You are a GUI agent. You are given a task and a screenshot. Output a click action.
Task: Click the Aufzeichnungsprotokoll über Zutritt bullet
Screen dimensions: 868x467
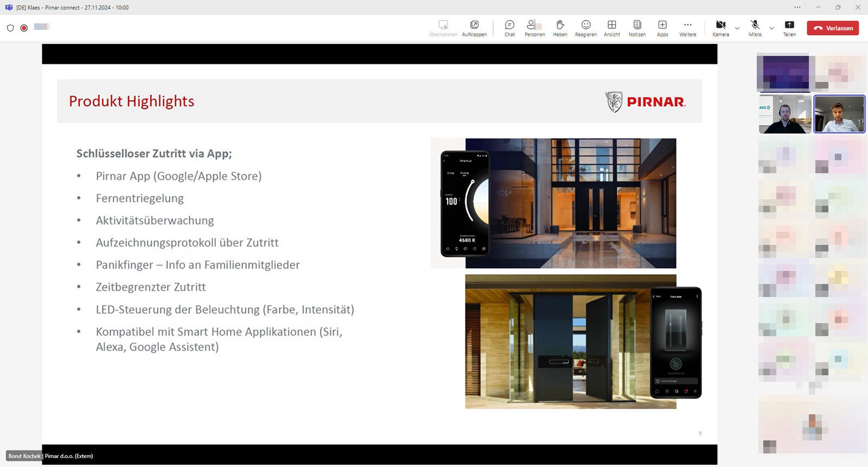click(x=187, y=243)
